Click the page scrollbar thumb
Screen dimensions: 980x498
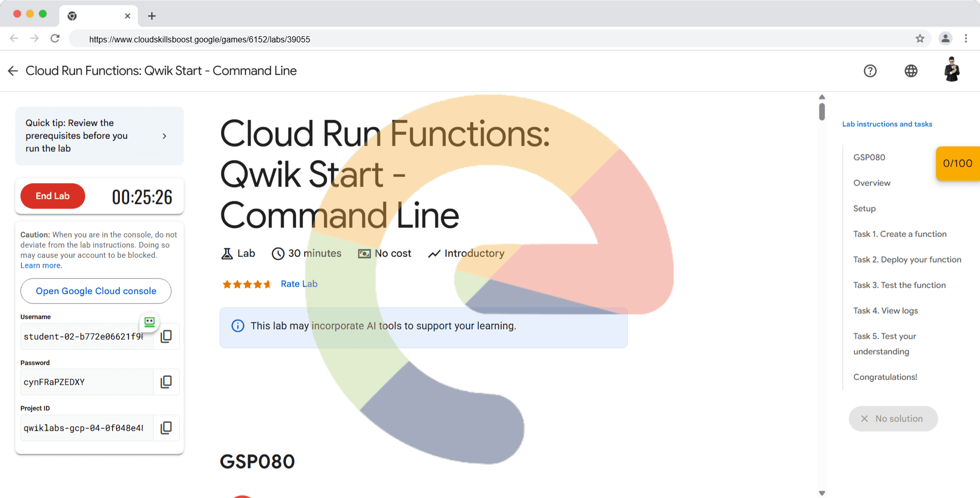tap(822, 111)
